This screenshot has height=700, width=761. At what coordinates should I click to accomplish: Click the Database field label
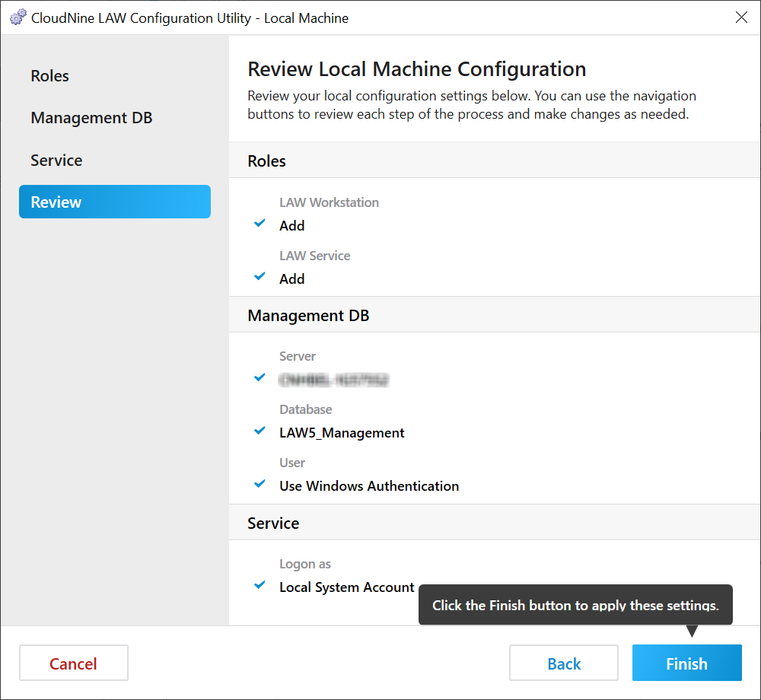click(x=305, y=409)
